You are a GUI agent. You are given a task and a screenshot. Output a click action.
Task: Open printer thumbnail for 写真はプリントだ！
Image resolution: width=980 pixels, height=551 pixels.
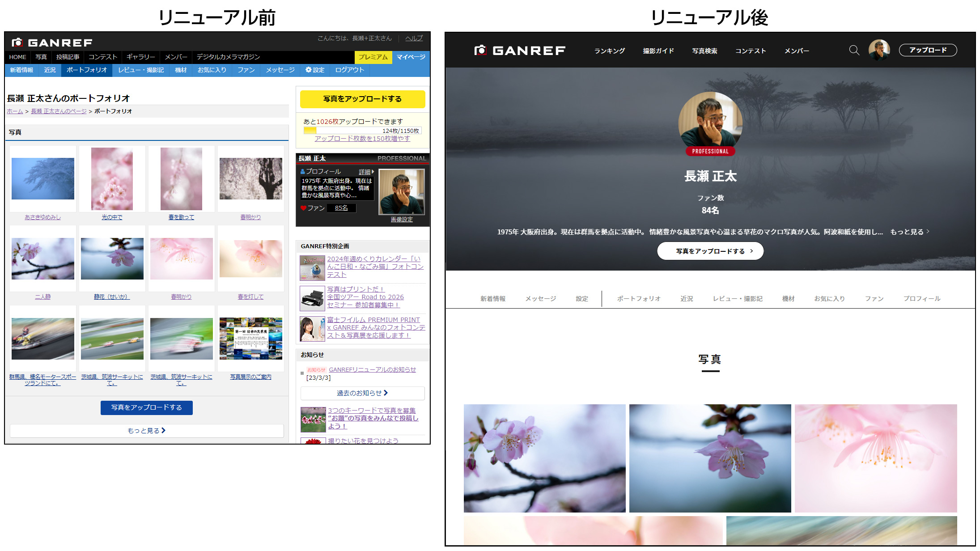point(312,298)
